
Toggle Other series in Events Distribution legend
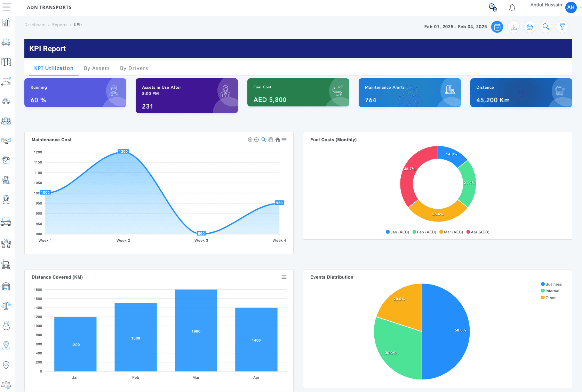549,298
